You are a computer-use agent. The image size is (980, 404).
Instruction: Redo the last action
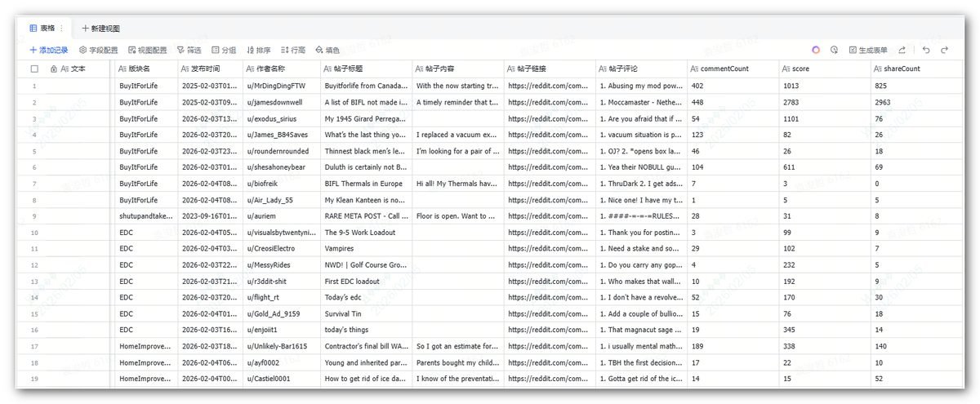tap(945, 50)
